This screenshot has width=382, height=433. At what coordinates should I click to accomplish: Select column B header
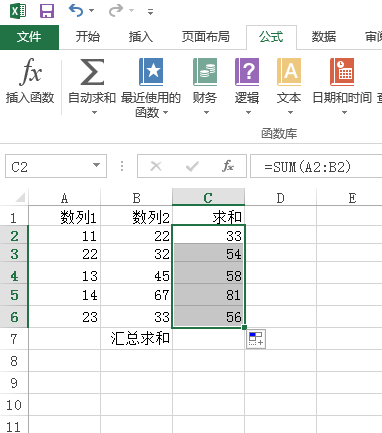[x=137, y=198]
